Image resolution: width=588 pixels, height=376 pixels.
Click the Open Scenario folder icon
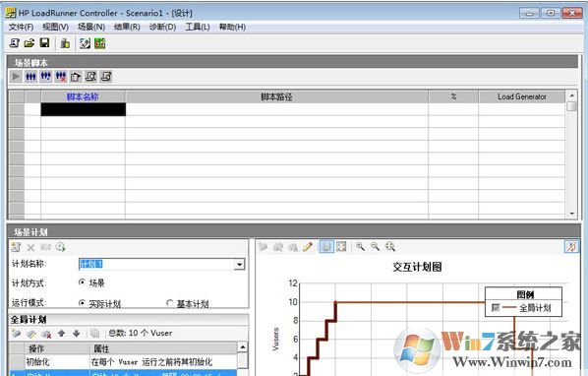tap(29, 43)
